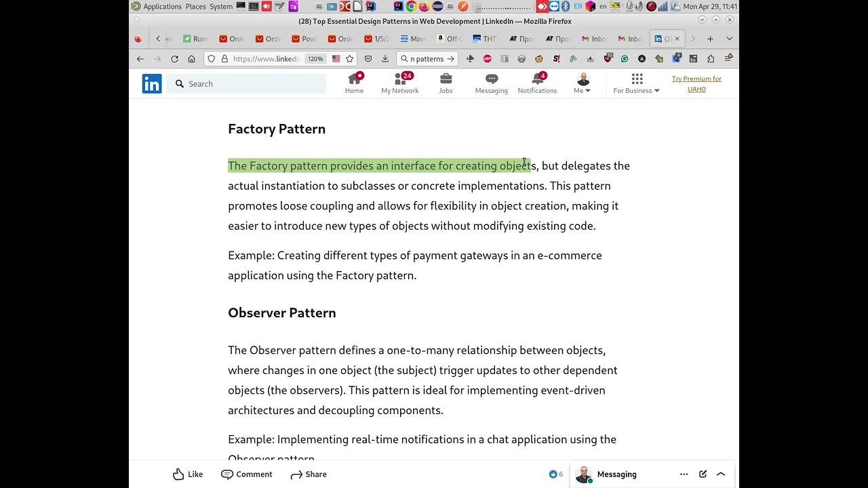Expand the Me profile menu
This screenshot has height=488, width=868.
coord(583,83)
